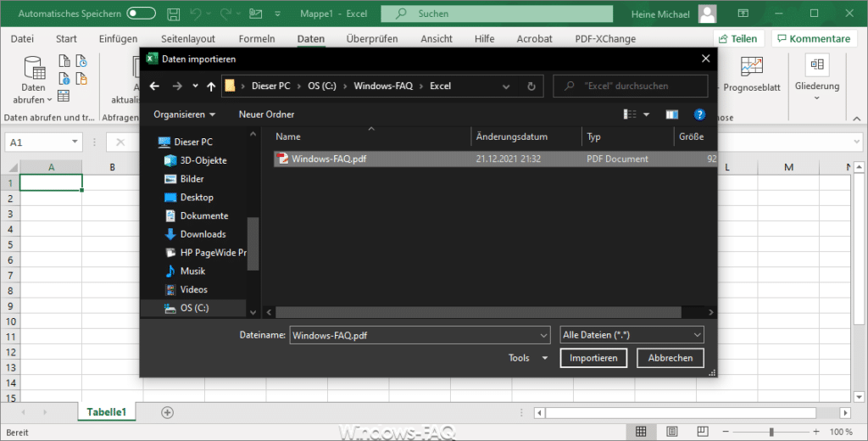Go up one folder level arrow
This screenshot has width=868, height=441.
211,86
